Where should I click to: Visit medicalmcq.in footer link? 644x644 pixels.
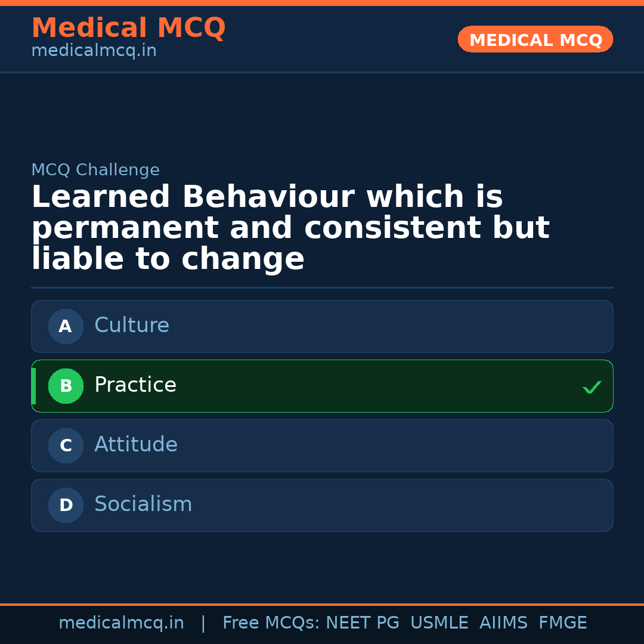pos(122,623)
